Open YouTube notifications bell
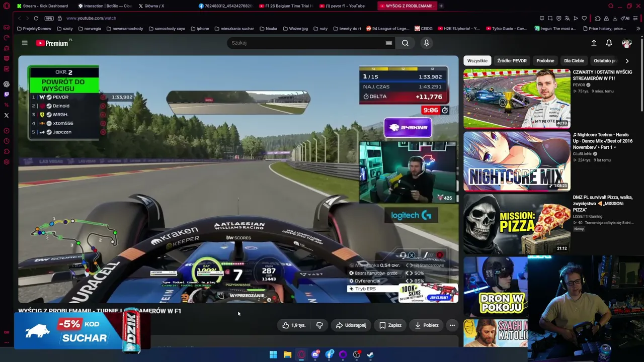The image size is (644, 362). click(x=609, y=43)
